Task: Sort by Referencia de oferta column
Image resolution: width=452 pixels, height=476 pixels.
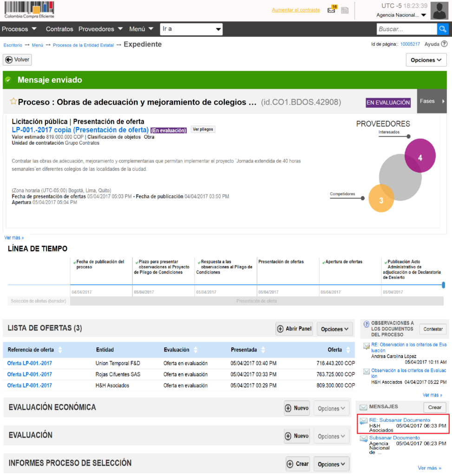Action: pos(60,350)
